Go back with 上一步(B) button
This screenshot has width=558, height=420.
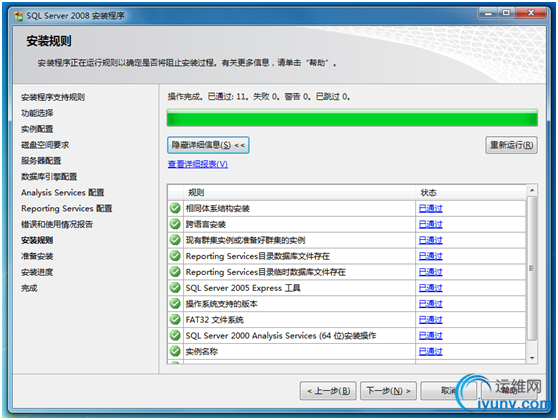pos(328,391)
